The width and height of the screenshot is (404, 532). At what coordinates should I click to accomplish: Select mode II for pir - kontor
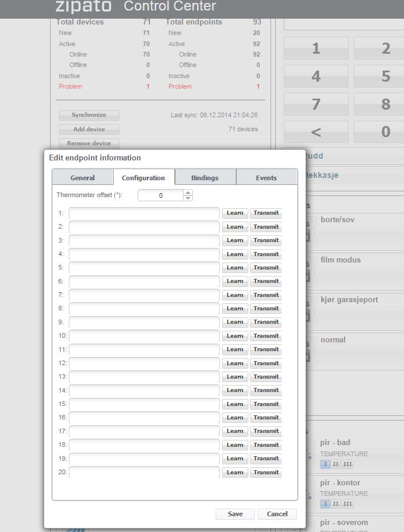pos(336,504)
